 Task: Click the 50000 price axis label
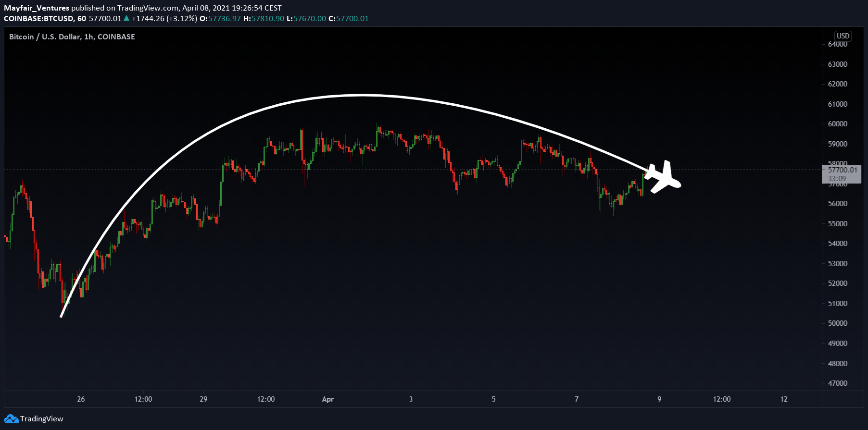[x=838, y=323]
